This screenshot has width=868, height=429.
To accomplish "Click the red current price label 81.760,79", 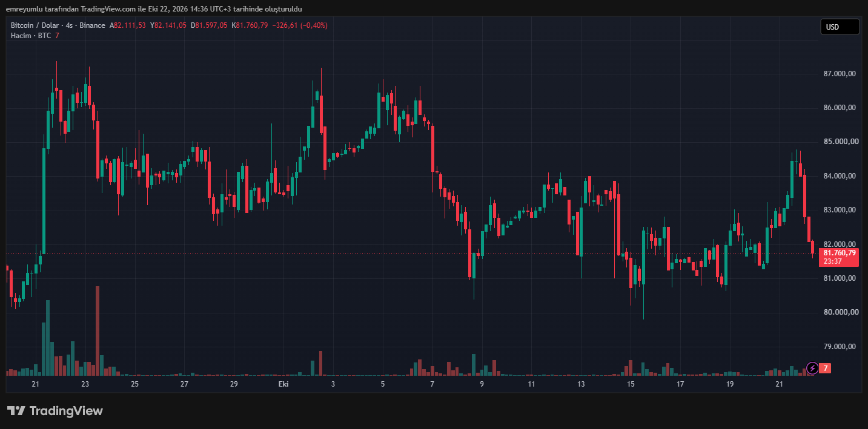I will (839, 253).
